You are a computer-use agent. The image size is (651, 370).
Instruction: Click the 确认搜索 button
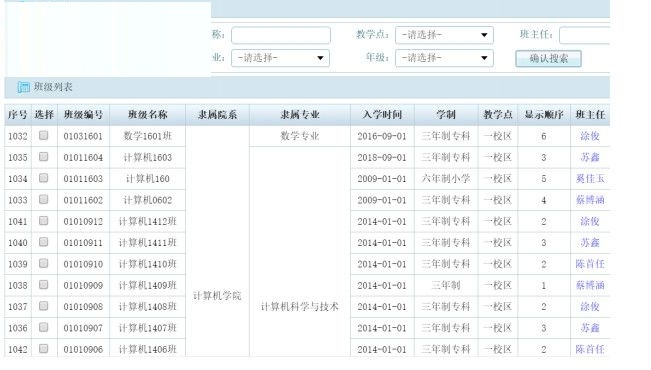548,59
